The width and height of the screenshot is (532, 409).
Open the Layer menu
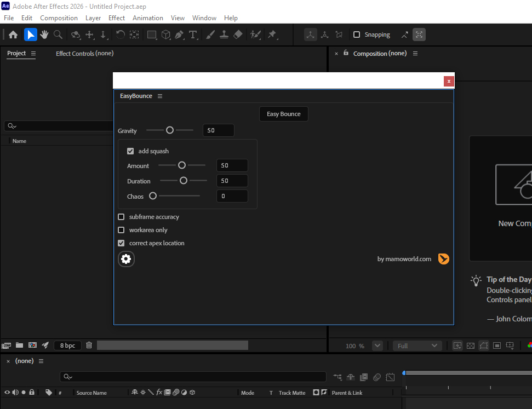click(93, 18)
